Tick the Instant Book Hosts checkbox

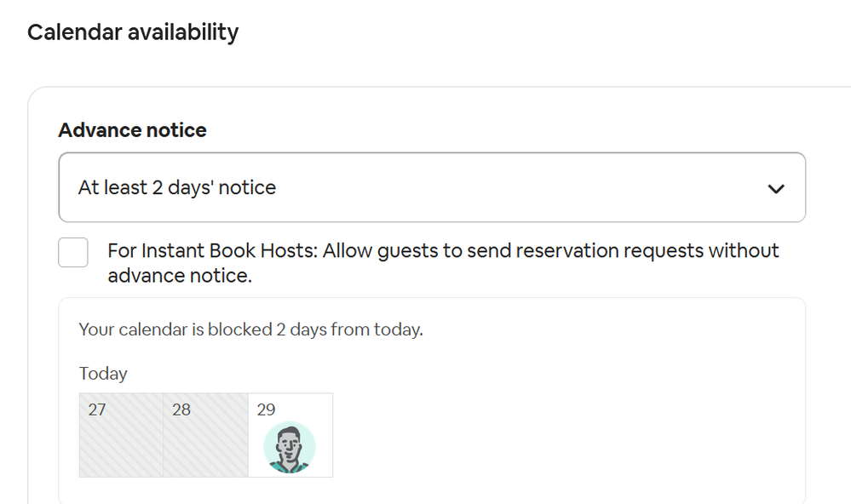[x=73, y=252]
